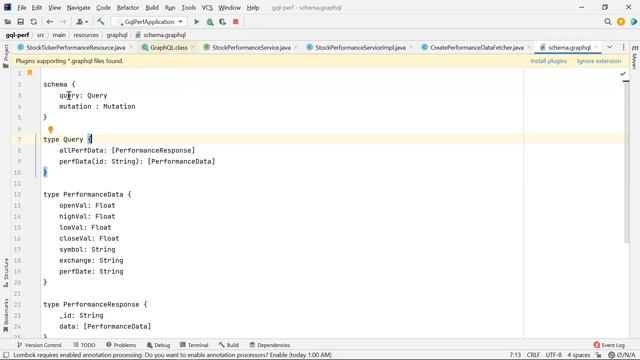Close the schema.graphql tab
The width and height of the screenshot is (640, 360).
(596, 48)
